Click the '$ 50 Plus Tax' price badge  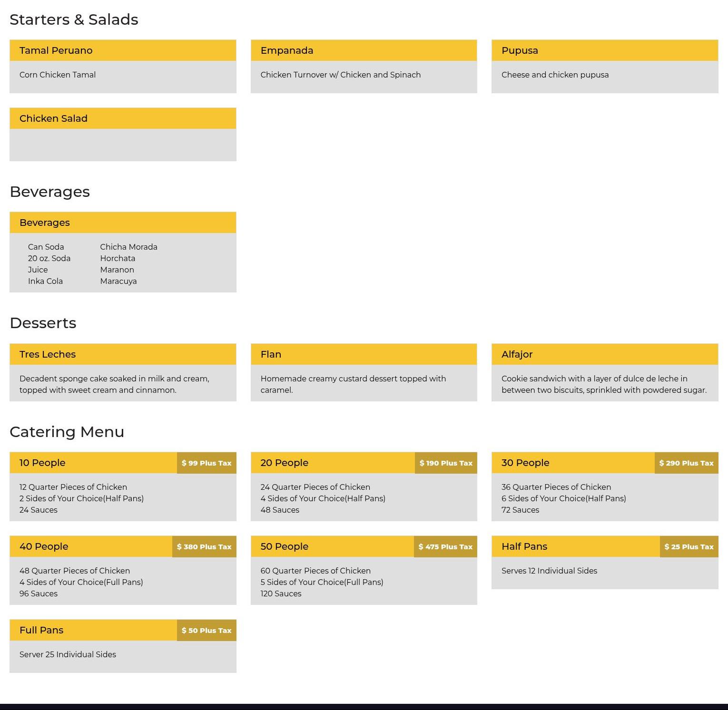tap(207, 630)
